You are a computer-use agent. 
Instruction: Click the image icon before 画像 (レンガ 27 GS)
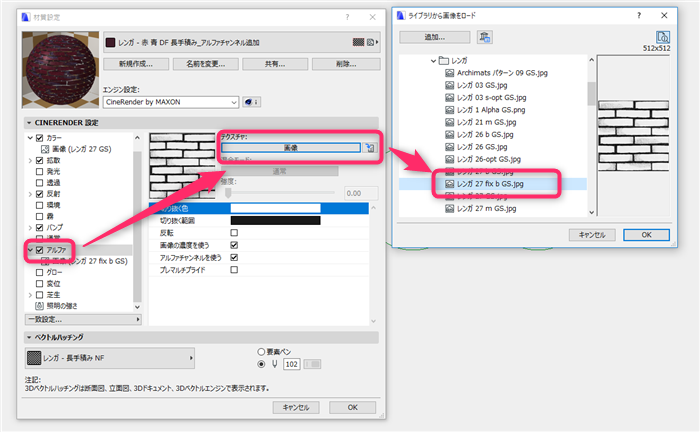tap(45, 149)
